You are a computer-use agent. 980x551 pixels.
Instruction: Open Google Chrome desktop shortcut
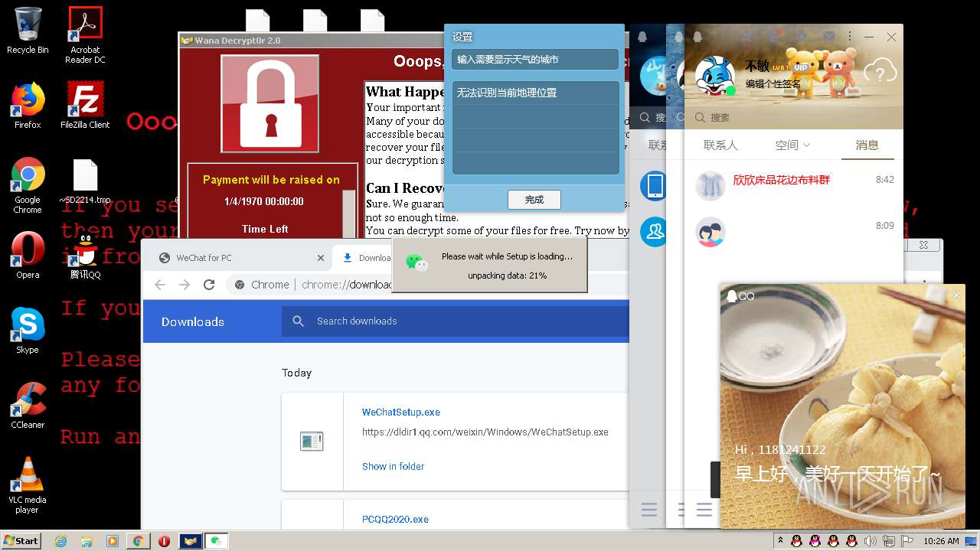pos(28,186)
